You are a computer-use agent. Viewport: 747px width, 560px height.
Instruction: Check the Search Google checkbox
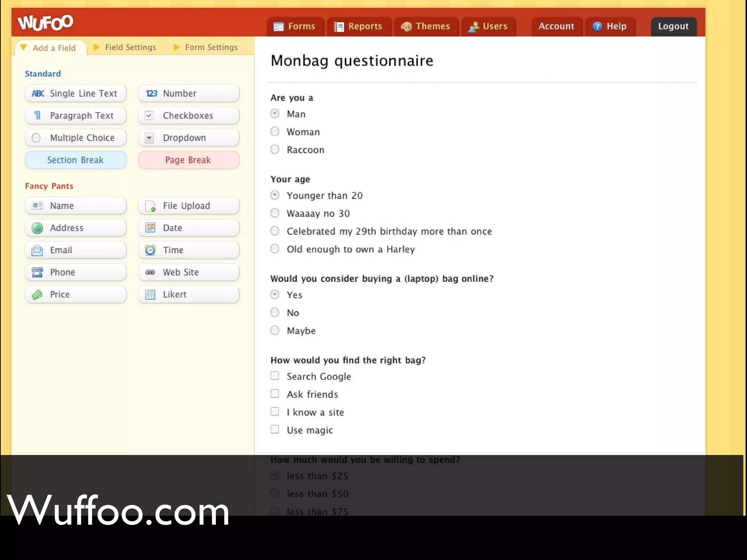[x=275, y=376]
